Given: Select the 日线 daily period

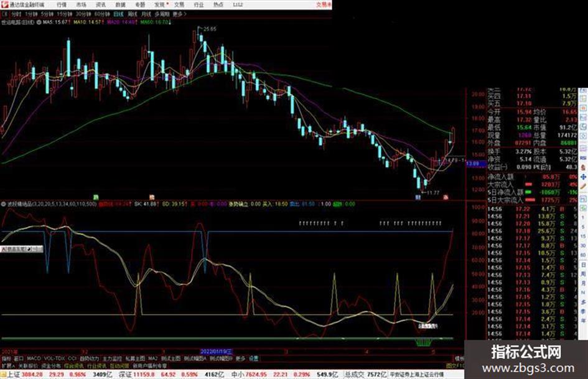Looking at the screenshot, I should tap(118, 14).
